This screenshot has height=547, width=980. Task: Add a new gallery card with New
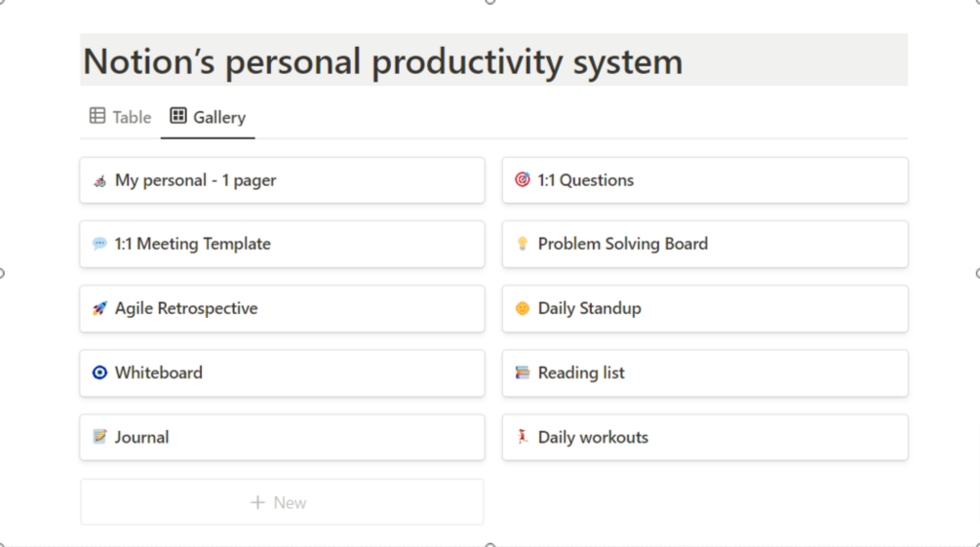[281, 502]
